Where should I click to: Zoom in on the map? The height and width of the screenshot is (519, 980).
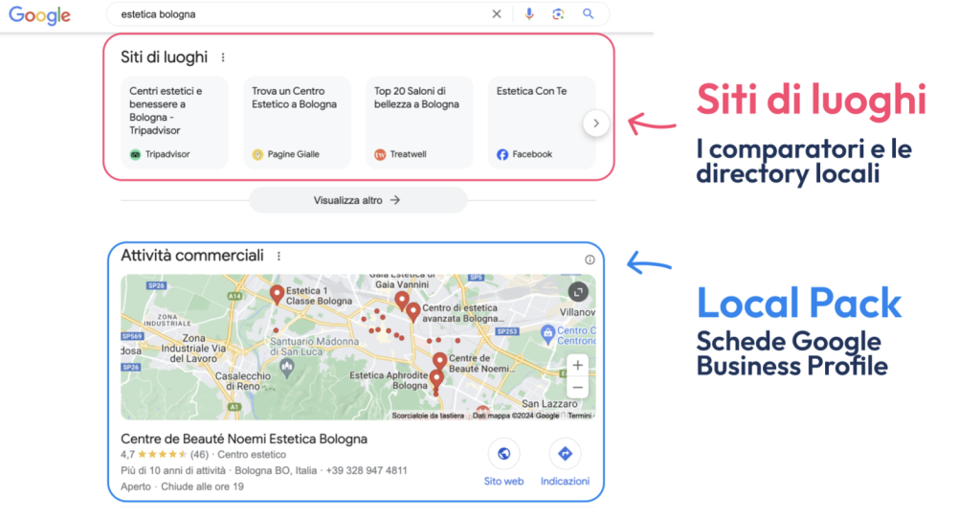pyautogui.click(x=577, y=365)
